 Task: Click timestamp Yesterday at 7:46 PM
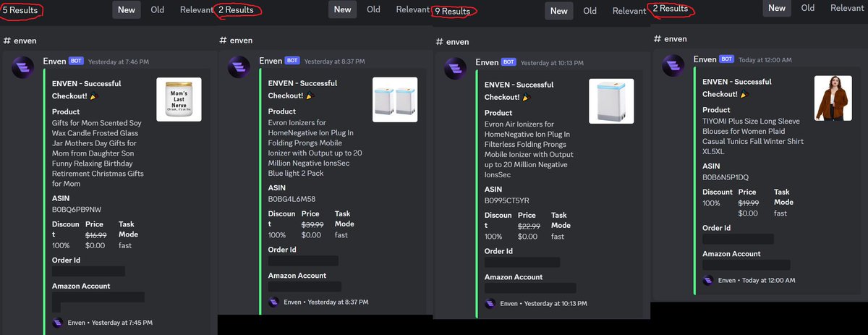(x=118, y=62)
